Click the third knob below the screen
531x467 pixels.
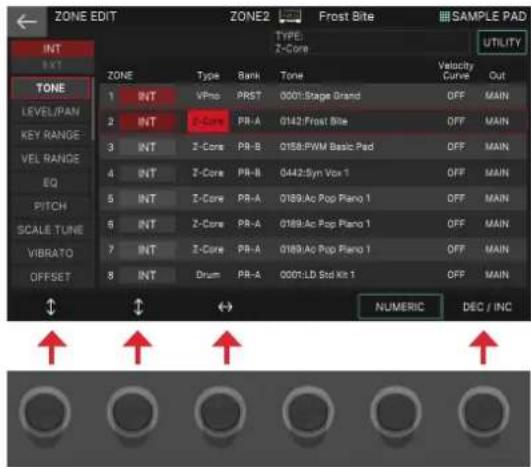click(220, 412)
